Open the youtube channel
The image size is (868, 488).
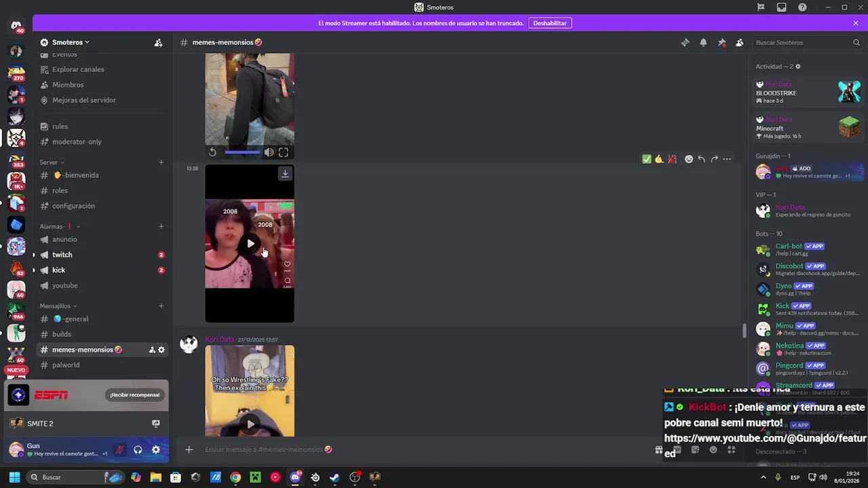tap(64, 285)
